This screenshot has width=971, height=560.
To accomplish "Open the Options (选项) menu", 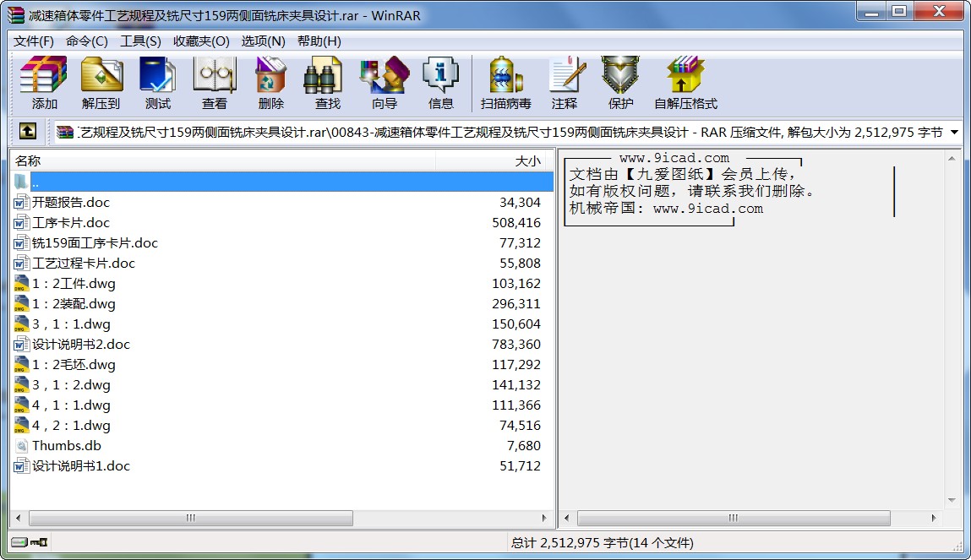I will [263, 41].
